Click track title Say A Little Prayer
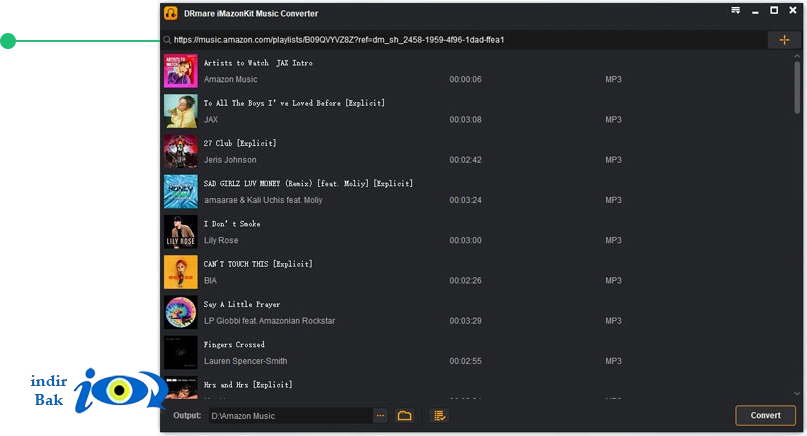The height and width of the screenshot is (436, 807). pos(242,304)
